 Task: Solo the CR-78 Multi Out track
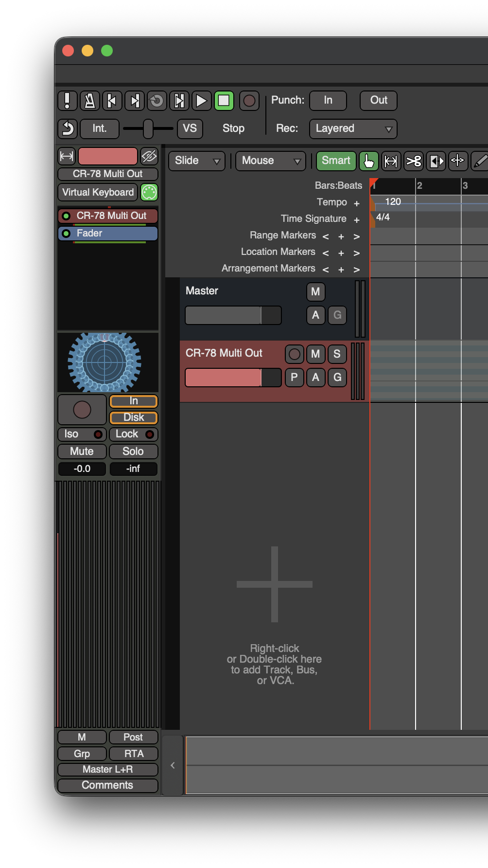click(337, 354)
